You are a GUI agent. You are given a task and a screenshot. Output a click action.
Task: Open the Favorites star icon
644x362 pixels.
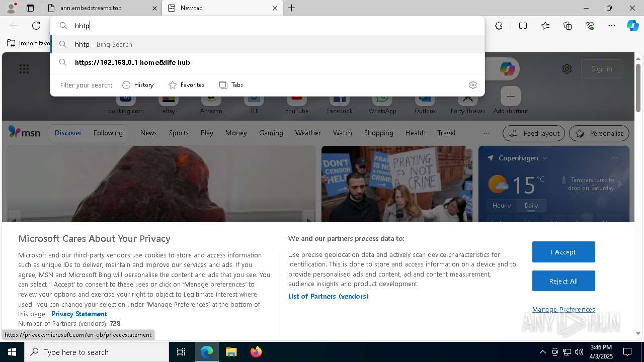pyautogui.click(x=545, y=26)
